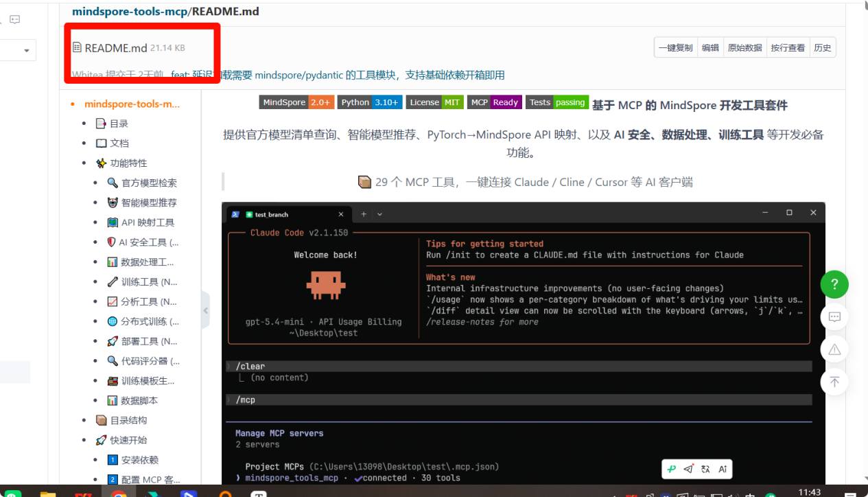The width and height of the screenshot is (868, 497).
Task: Open the floating comment feedback button
Action: [834, 317]
